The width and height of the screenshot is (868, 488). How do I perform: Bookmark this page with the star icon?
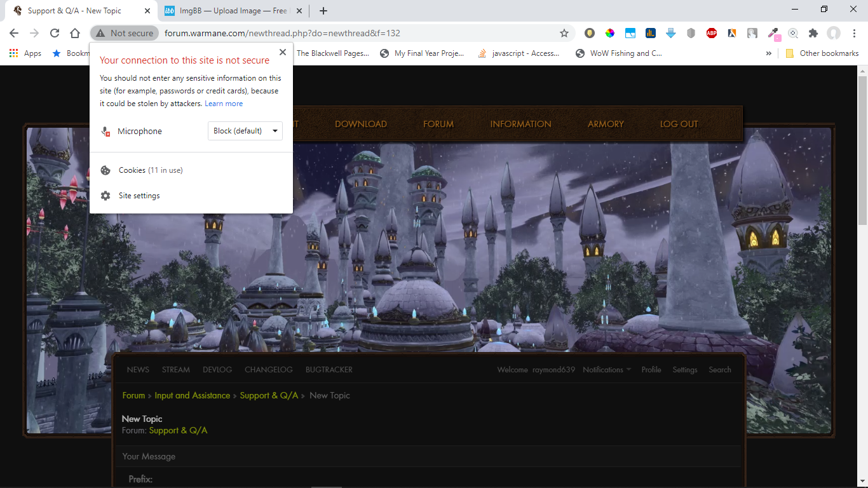coord(564,33)
